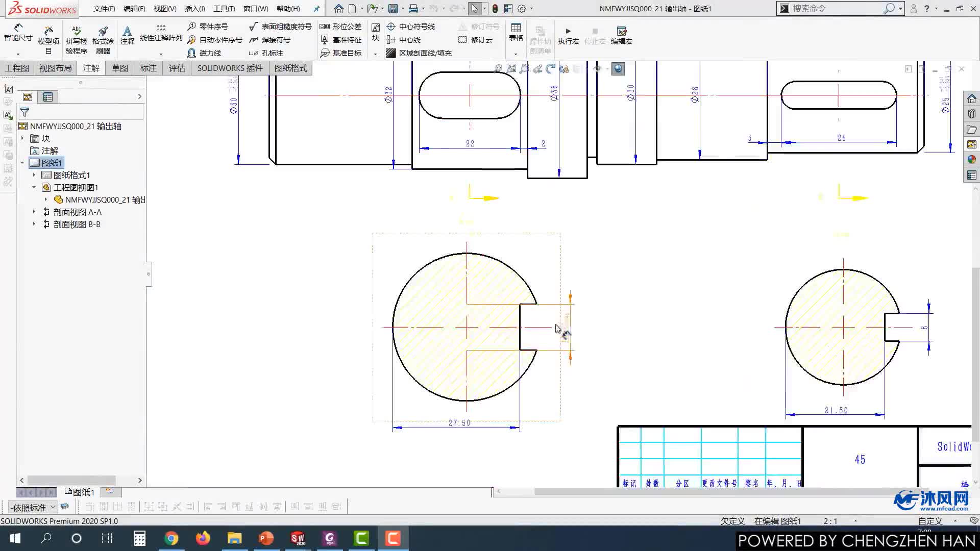980x551 pixels.
Task: Insert a 基准特征 datum feature
Action: pos(340,40)
